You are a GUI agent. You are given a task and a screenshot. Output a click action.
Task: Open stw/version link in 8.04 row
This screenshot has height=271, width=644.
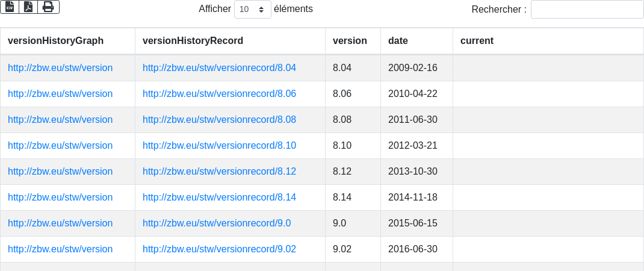tap(60, 68)
